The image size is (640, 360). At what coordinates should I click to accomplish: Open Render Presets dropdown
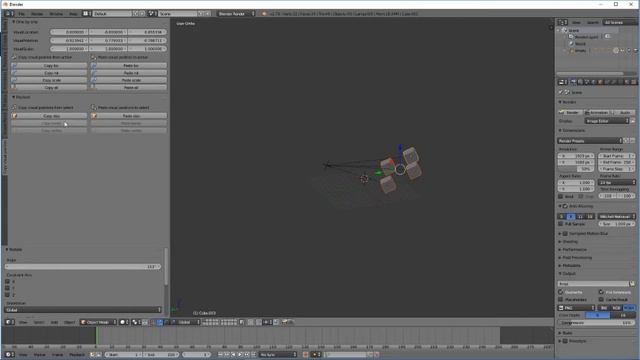[590, 140]
